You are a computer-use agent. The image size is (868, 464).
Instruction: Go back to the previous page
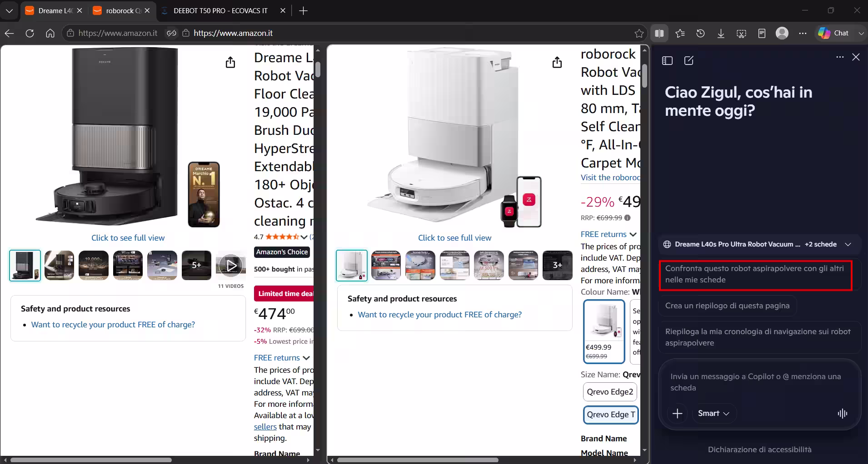9,33
